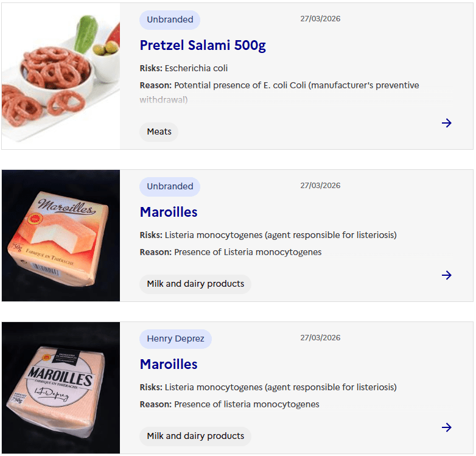Click "Presence of Listeria monocytogenes" reason on unbranded Maroilles
The width and height of the screenshot is (476, 456).
click(x=248, y=252)
